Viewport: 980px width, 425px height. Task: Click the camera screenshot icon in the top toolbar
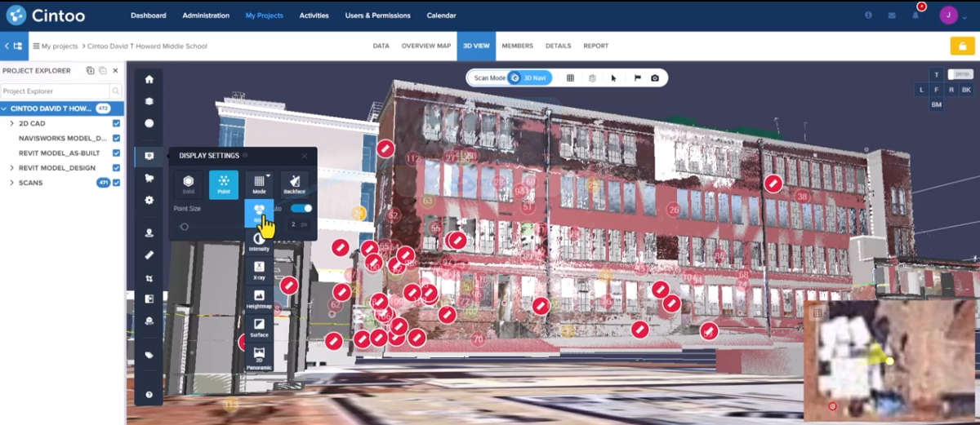point(655,78)
